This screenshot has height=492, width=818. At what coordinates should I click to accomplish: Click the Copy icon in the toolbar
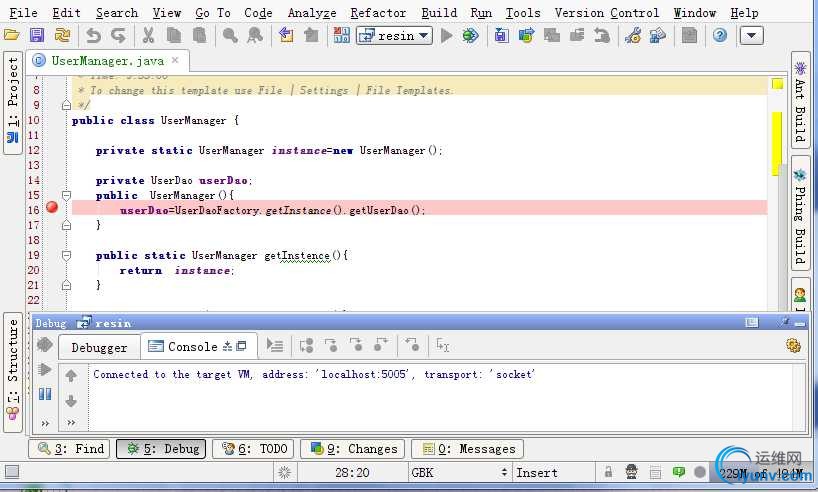coord(174,35)
